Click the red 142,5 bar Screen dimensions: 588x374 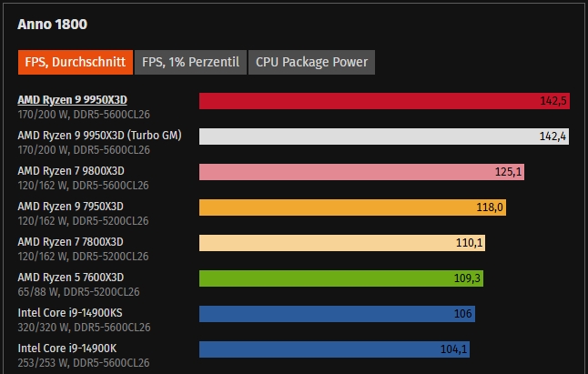pyautogui.click(x=384, y=101)
